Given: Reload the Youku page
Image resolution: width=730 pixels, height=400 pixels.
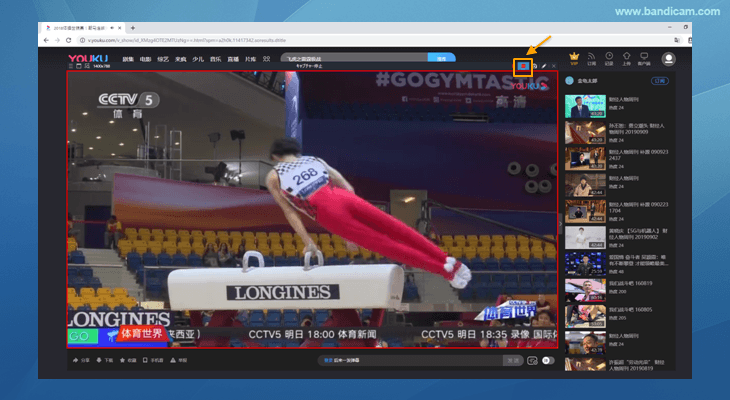Looking at the screenshot, I should [x=68, y=41].
